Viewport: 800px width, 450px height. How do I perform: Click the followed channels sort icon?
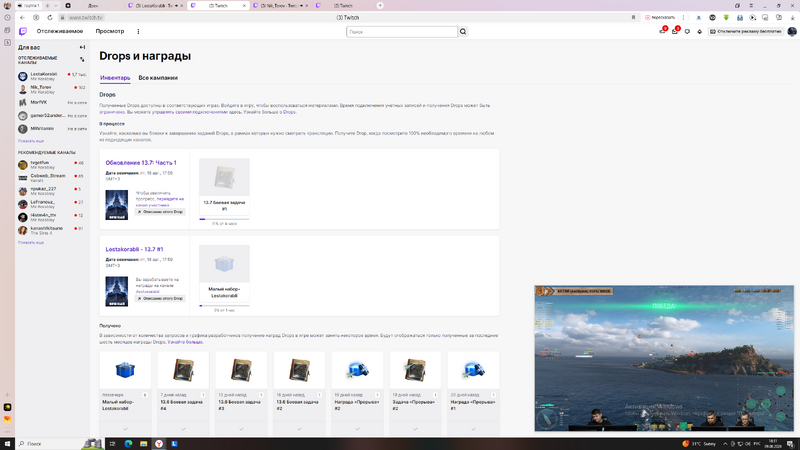pyautogui.click(x=82, y=60)
